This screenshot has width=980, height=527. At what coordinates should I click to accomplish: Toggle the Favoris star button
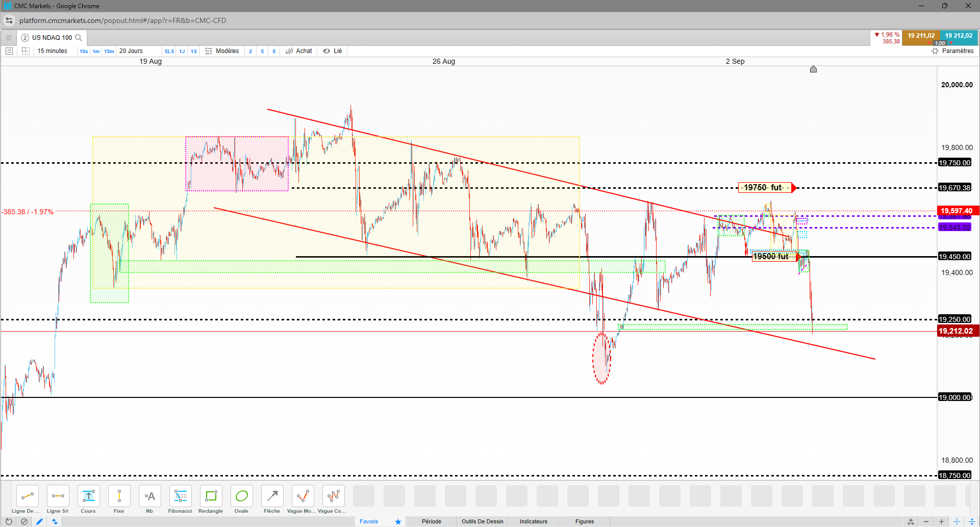pos(398,521)
